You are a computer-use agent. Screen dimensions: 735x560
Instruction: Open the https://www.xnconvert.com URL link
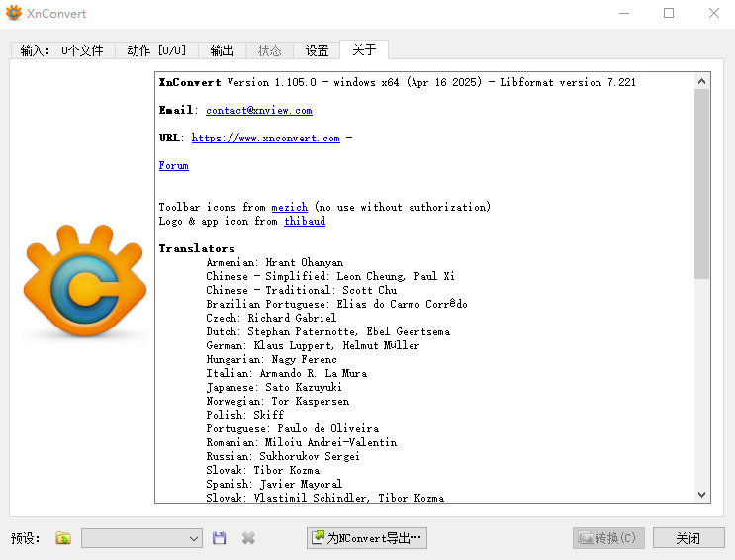pos(265,139)
